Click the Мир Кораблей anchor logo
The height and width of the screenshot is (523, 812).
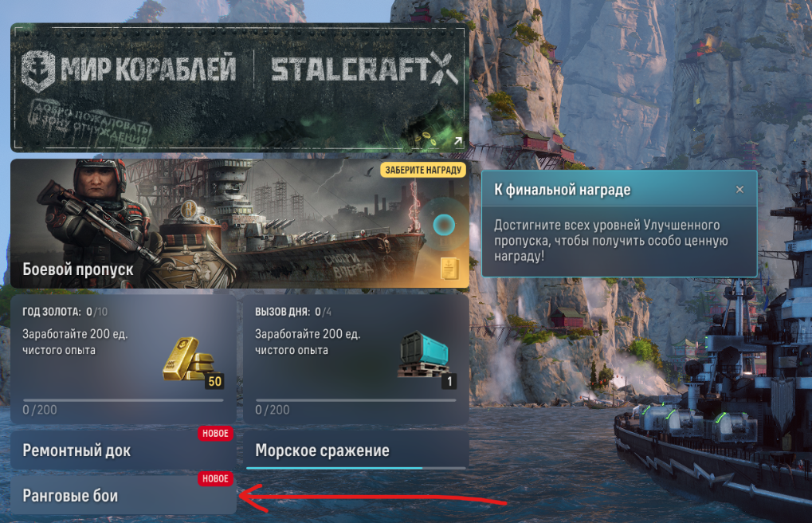click(x=37, y=71)
